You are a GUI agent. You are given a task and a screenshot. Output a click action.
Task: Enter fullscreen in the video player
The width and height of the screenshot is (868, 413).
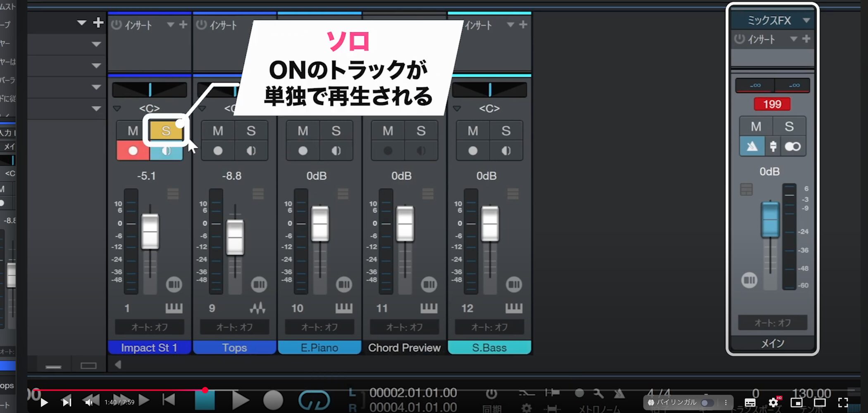click(x=843, y=402)
